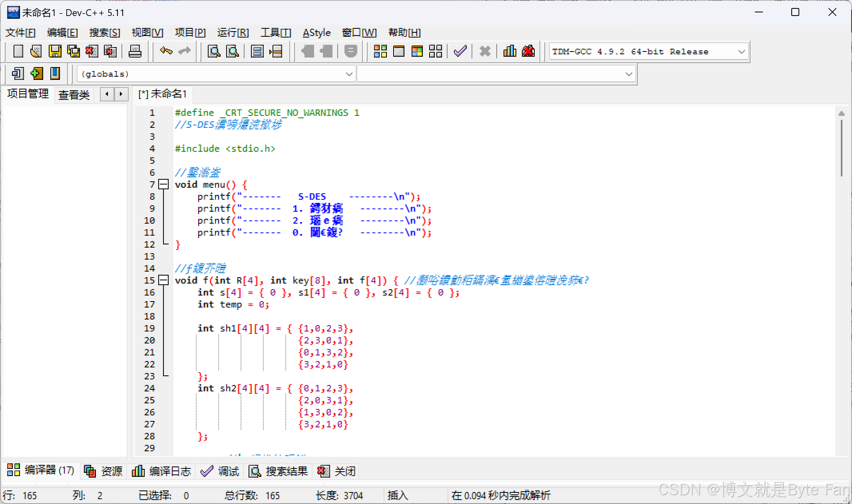Click right arrow to scroll side tabs
Screen dimensions: 852x504
(121, 94)
